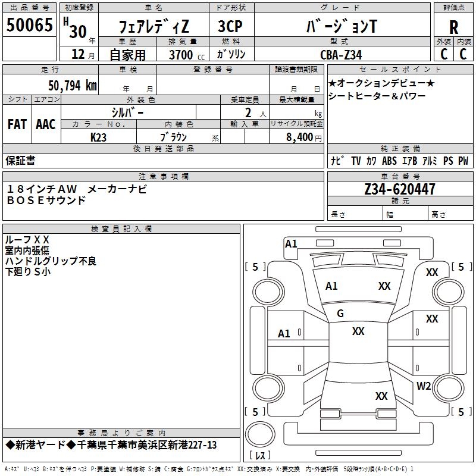
Task: Select the ABS equipment label
Action: click(x=389, y=161)
